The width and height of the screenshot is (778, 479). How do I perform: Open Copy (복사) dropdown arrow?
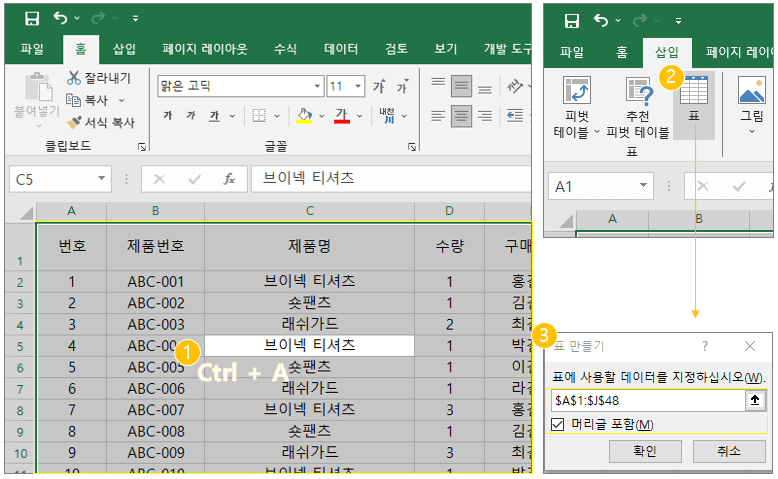coord(121,100)
